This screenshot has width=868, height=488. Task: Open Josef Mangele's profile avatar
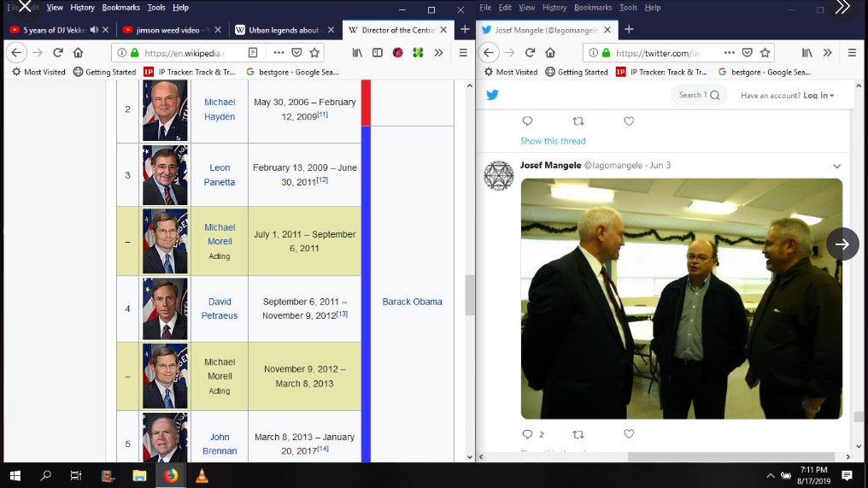[x=498, y=175]
